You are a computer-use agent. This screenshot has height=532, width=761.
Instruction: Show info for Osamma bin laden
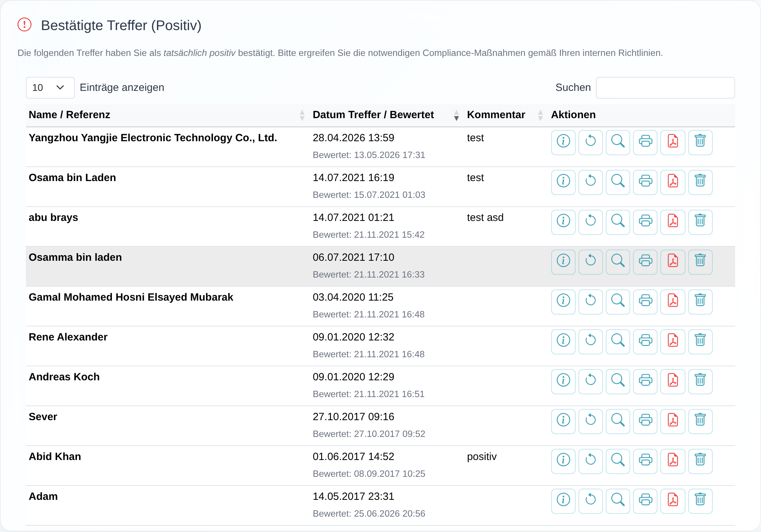coord(563,262)
